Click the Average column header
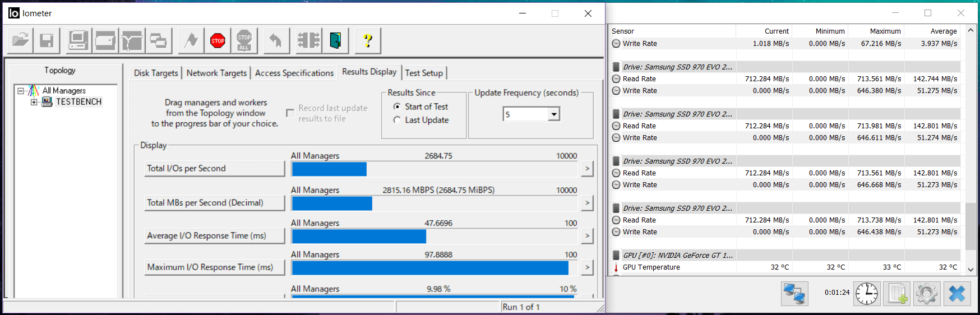Image resolution: width=980 pixels, height=315 pixels. tap(933, 31)
